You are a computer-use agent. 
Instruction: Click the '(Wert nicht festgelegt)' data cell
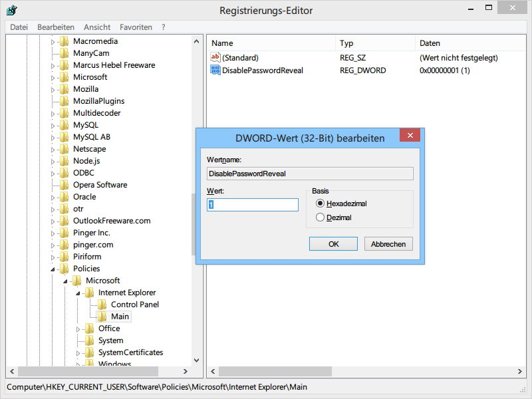[458, 58]
